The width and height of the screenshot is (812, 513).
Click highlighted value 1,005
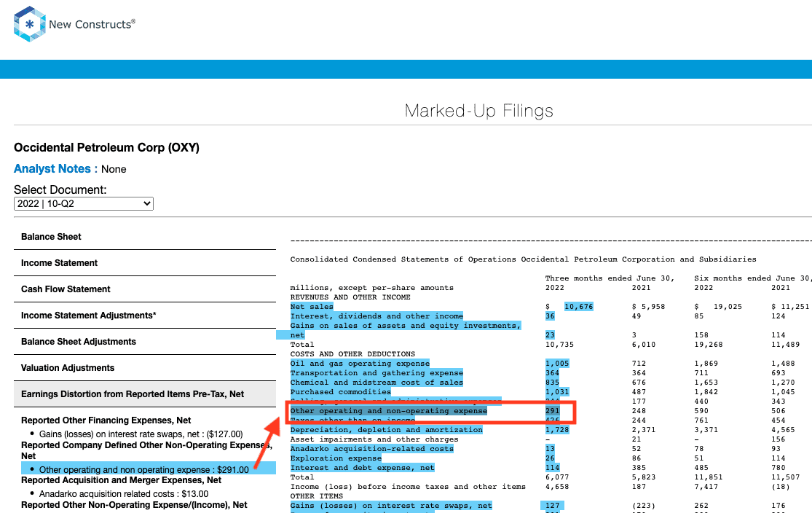coord(557,364)
